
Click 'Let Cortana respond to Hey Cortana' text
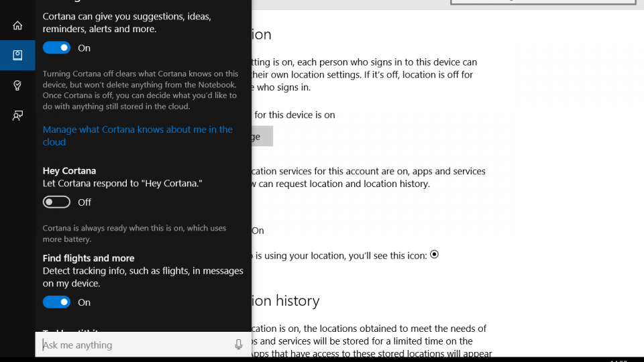click(122, 184)
